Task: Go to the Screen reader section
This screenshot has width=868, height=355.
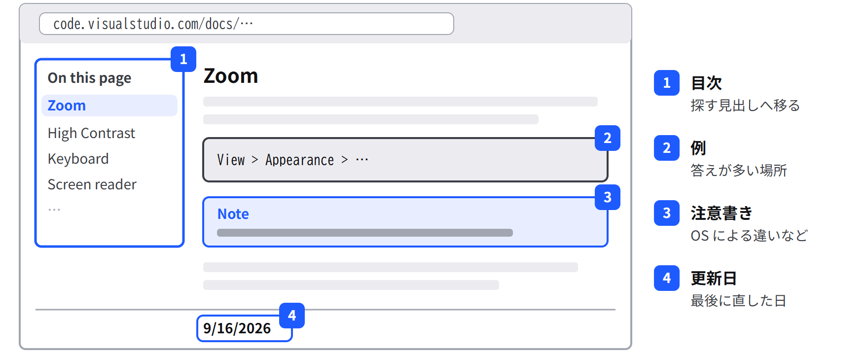Action: 92,184
